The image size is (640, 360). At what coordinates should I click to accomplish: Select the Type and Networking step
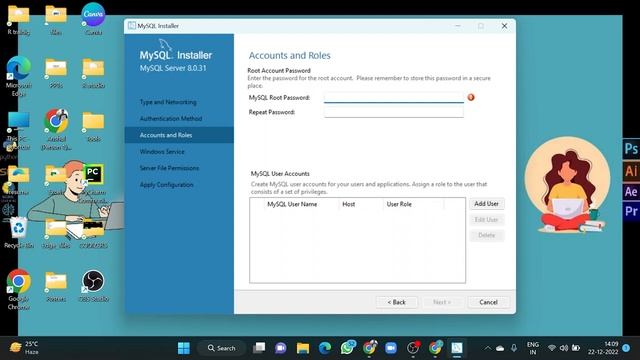click(x=168, y=102)
